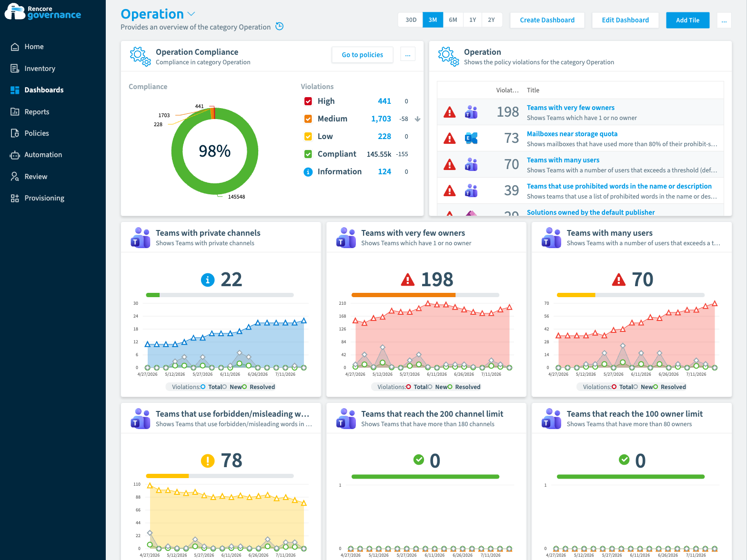Click the Create Dashboard button
The height and width of the screenshot is (560, 747).
tap(547, 20)
